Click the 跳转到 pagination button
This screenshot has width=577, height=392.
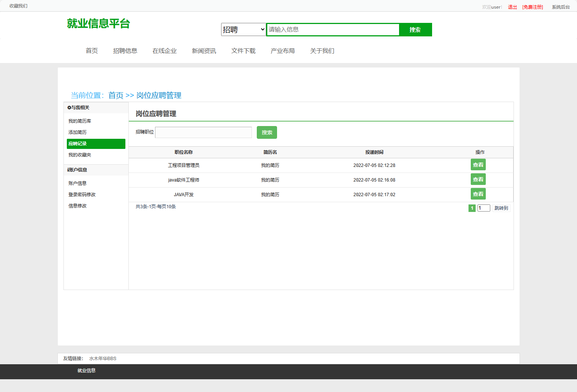coord(501,208)
